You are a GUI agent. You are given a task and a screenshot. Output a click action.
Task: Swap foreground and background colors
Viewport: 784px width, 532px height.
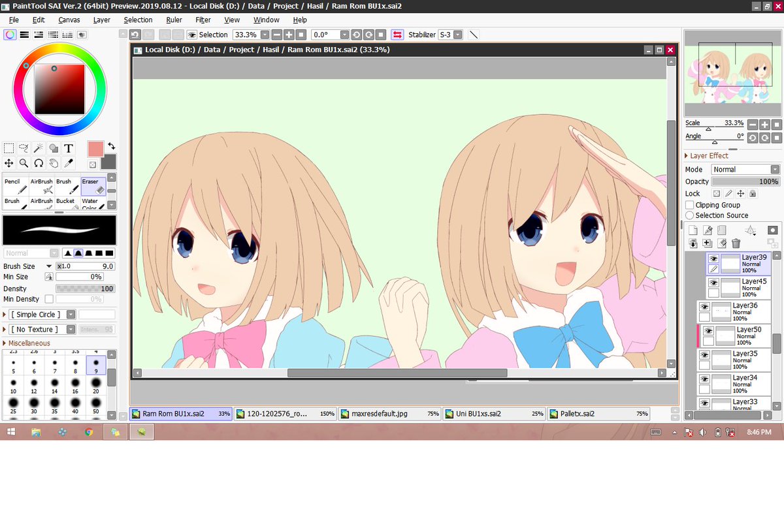[x=111, y=146]
